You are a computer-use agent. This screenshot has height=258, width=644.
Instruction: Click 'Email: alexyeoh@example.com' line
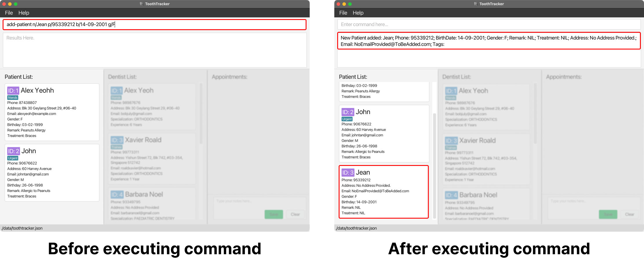(32, 114)
